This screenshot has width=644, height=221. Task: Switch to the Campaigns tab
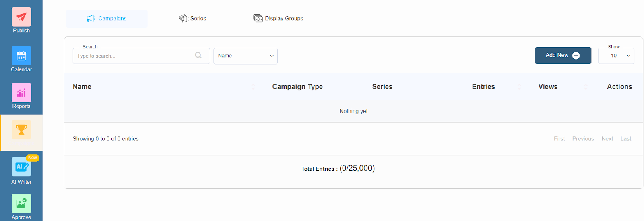[107, 19]
